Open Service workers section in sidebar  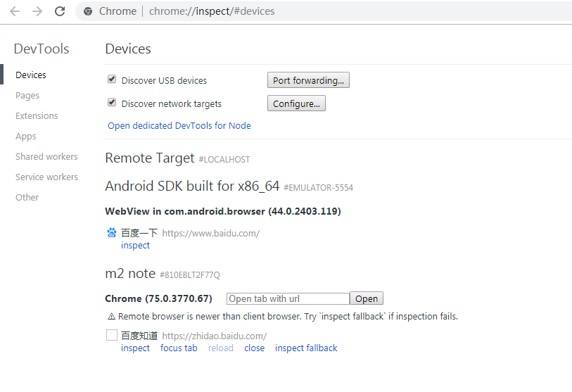(x=46, y=177)
